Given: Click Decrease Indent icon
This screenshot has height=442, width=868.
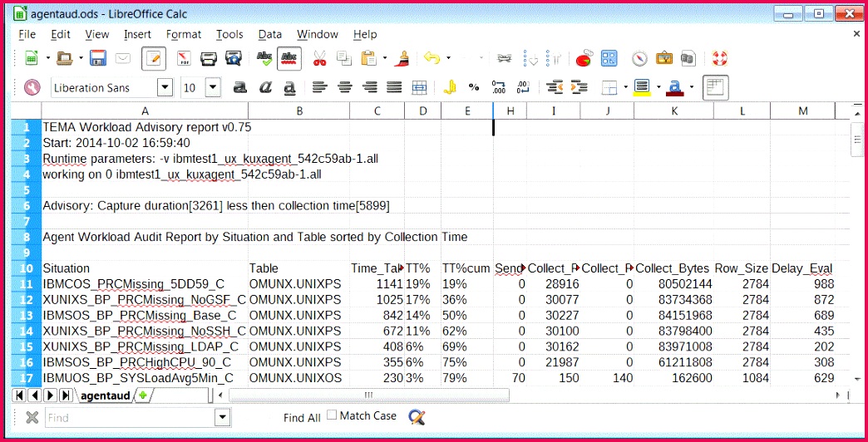Looking at the screenshot, I should click(x=554, y=87).
